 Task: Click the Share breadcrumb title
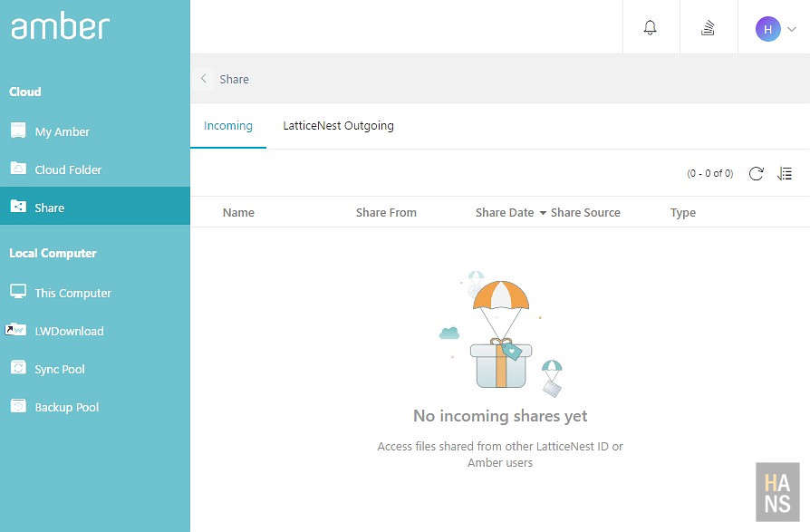pyautogui.click(x=234, y=79)
